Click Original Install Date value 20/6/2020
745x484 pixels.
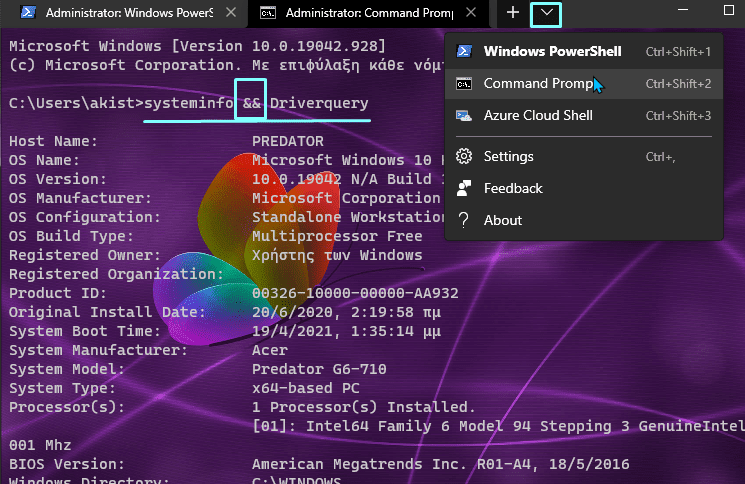coord(346,313)
